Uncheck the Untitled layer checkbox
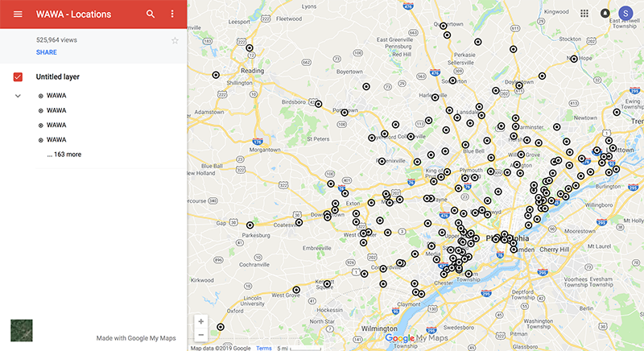The image size is (644, 351). [18, 76]
